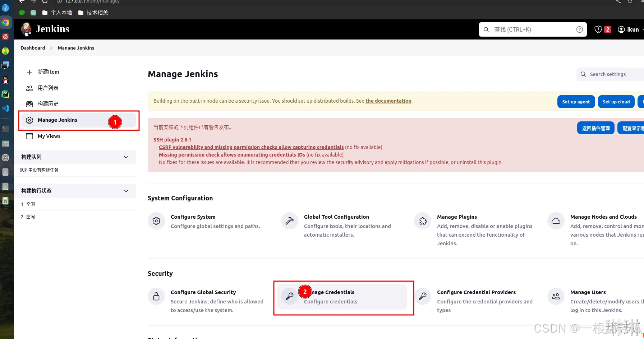644x339 pixels.
Task: Click the Manage Nodes and Clouds cloud icon
Action: tap(556, 221)
